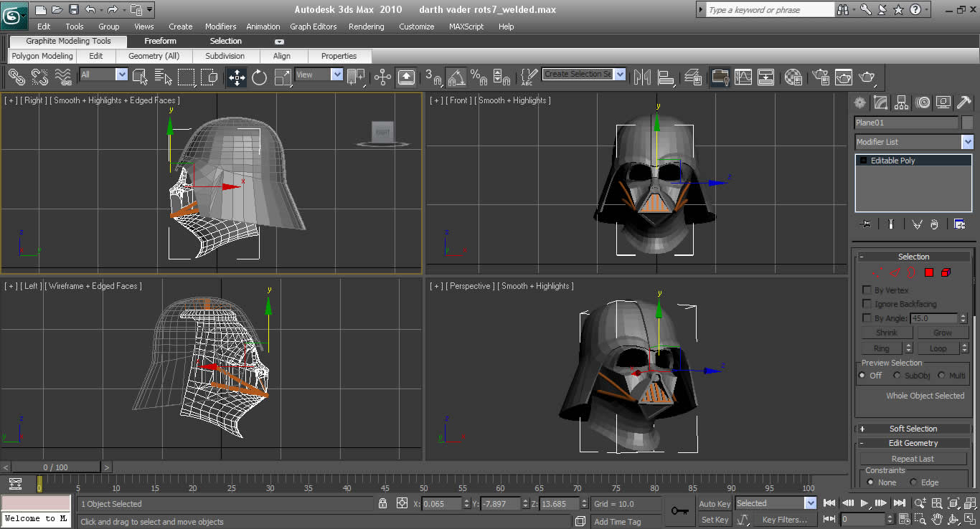Open the Rendering menu
The height and width of the screenshot is (529, 980).
366,27
